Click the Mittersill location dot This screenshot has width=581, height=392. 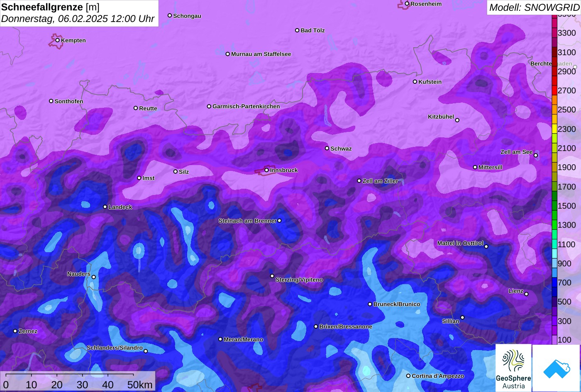[475, 167]
